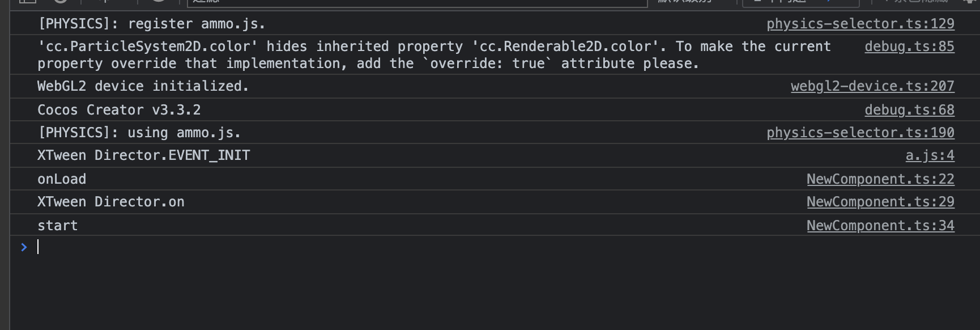Open the NewComponent.ts:29 source link
980x330 pixels.
coord(880,202)
